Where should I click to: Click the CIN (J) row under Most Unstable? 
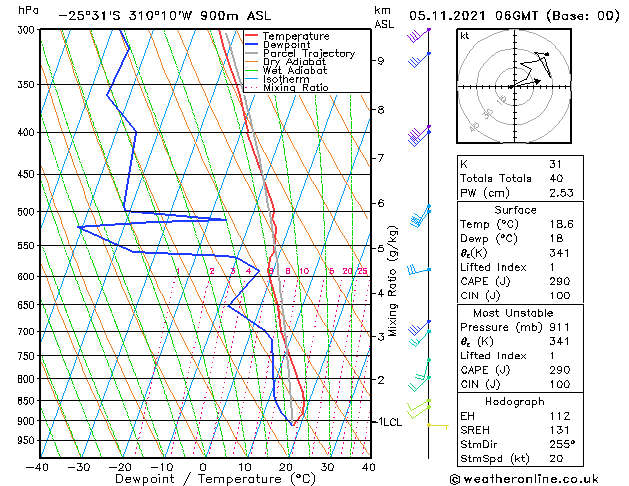tap(520, 385)
